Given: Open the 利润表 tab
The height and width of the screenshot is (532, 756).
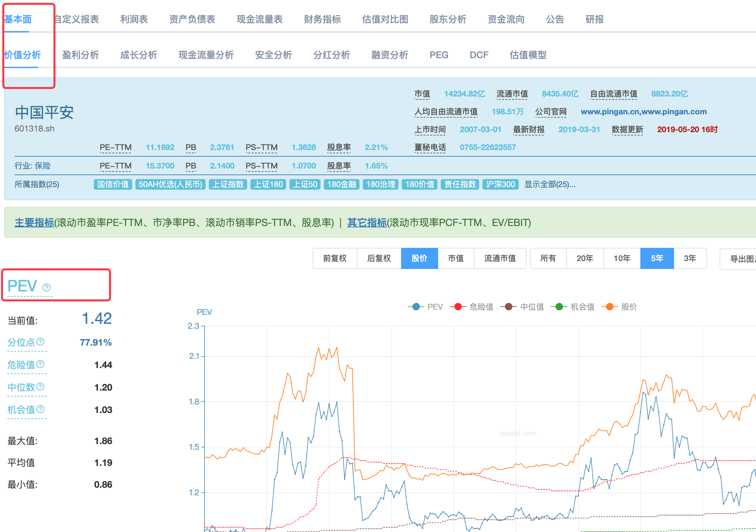Looking at the screenshot, I should click(x=134, y=19).
